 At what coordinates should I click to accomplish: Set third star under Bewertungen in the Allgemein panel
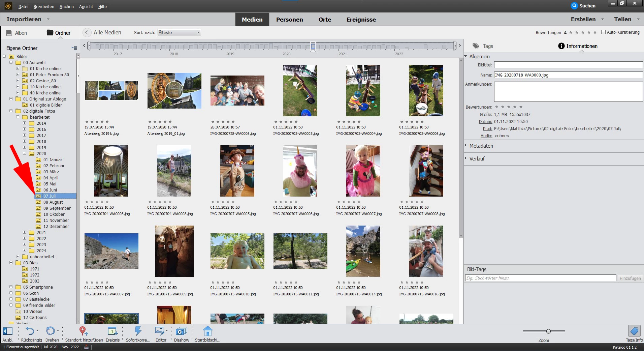point(509,107)
